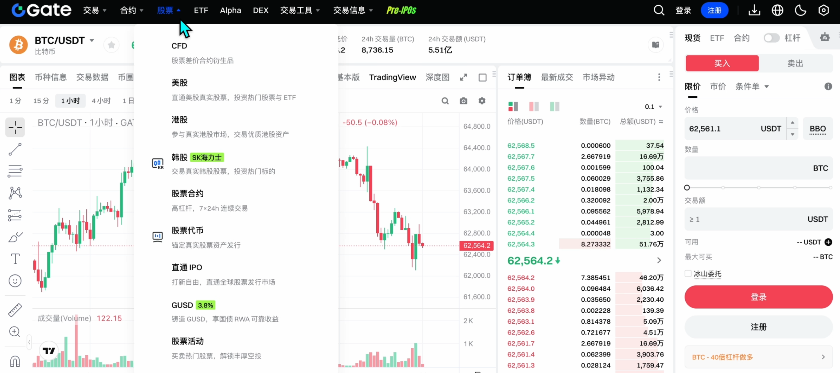Click the 交易额 USDT input field
Viewport: 840px width, 373px height.
759,219
